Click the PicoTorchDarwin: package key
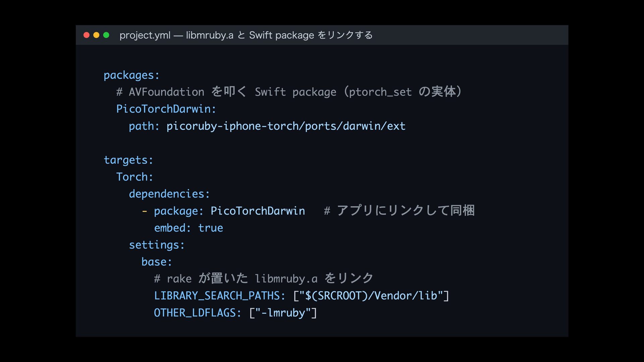Viewport: 644px width, 362px height. pos(166,109)
